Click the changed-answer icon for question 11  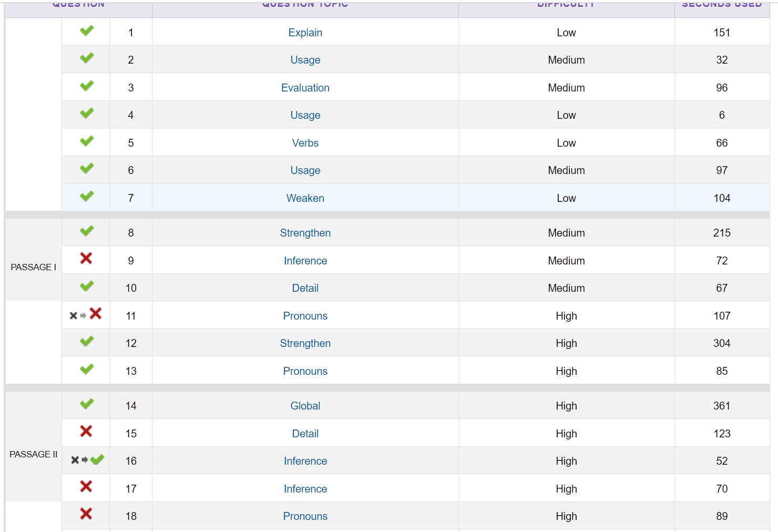[86, 314]
